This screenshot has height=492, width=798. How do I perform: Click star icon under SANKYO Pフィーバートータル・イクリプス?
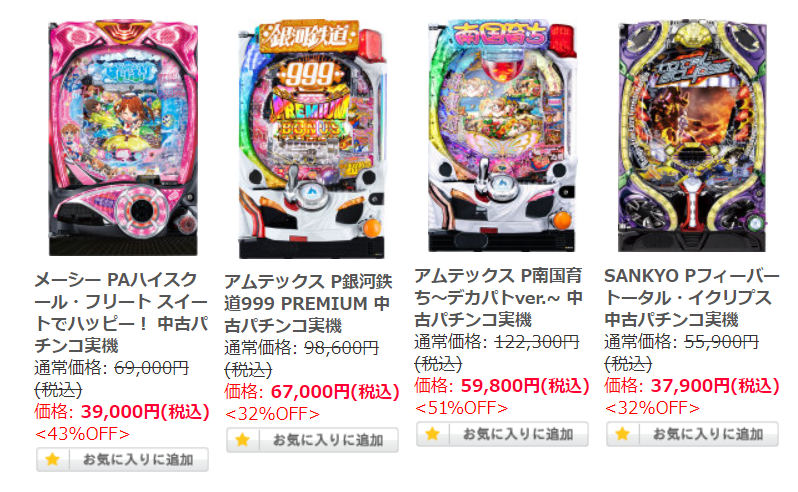tap(622, 434)
